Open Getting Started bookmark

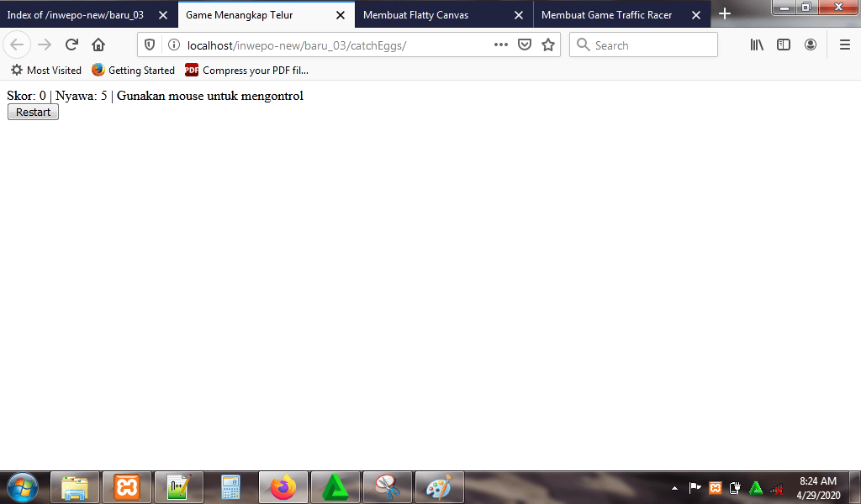point(134,71)
